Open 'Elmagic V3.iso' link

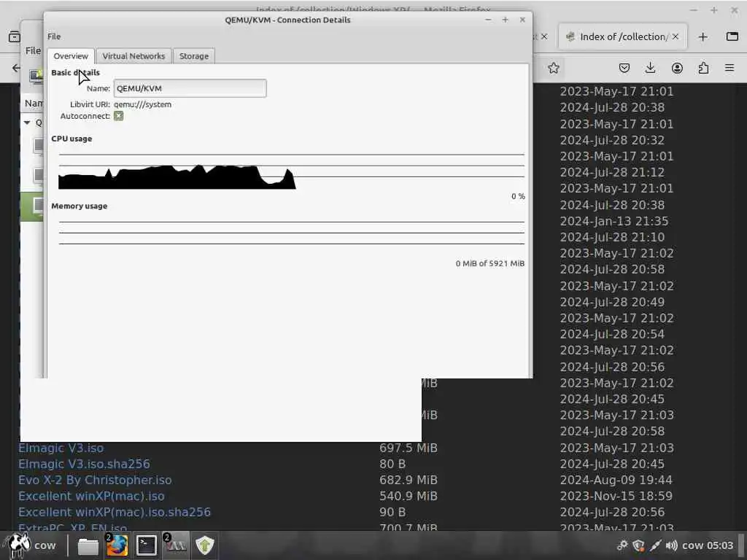click(x=61, y=448)
